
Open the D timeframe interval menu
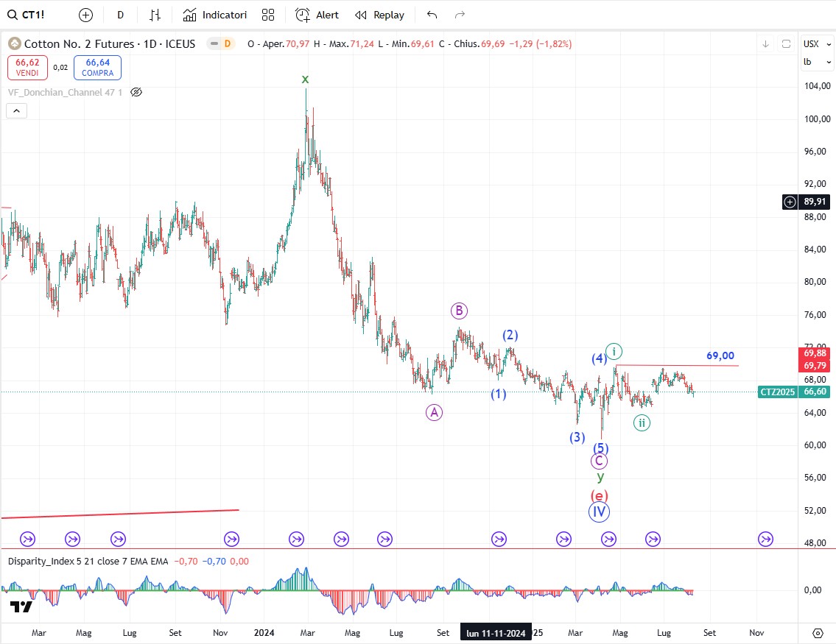[120, 15]
